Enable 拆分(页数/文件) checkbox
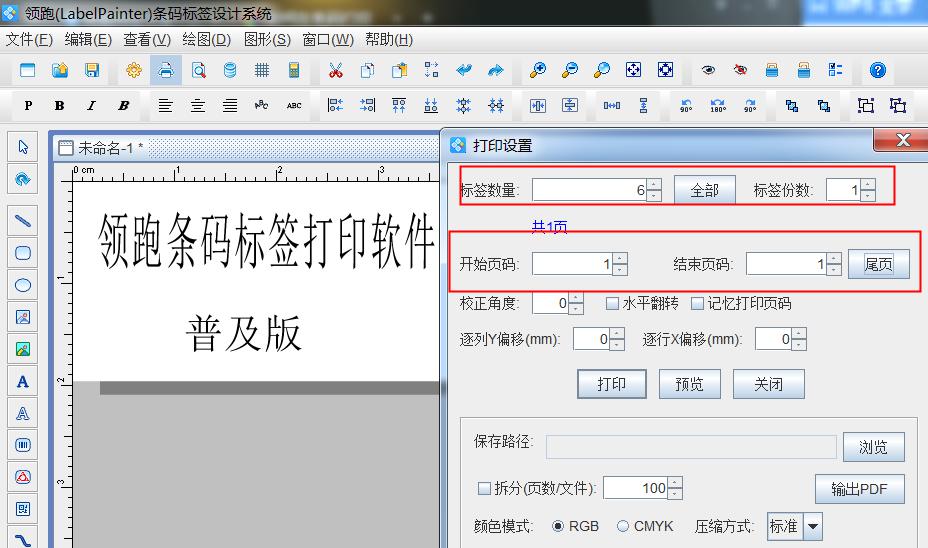The height and width of the screenshot is (548, 928). coord(484,488)
